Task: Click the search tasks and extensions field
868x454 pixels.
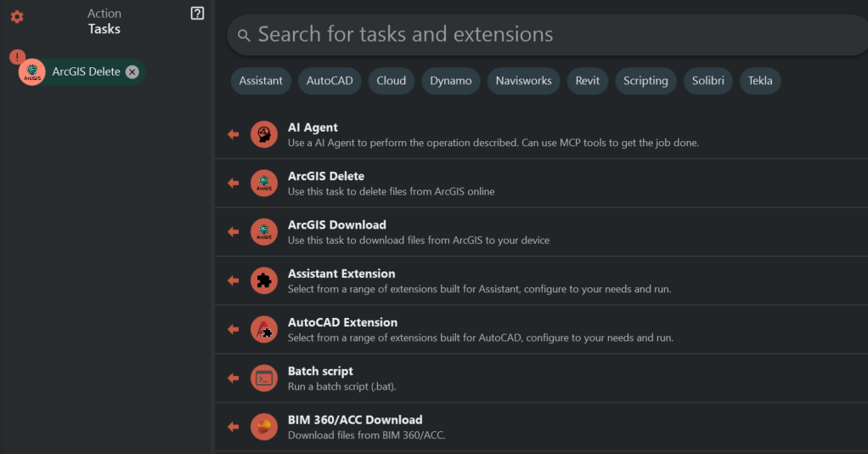Action: 544,35
